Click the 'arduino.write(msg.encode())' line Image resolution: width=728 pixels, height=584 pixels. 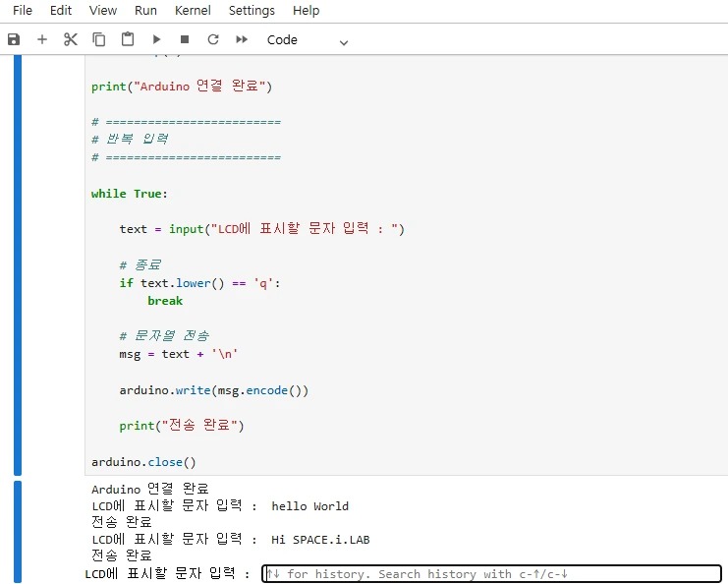point(213,390)
